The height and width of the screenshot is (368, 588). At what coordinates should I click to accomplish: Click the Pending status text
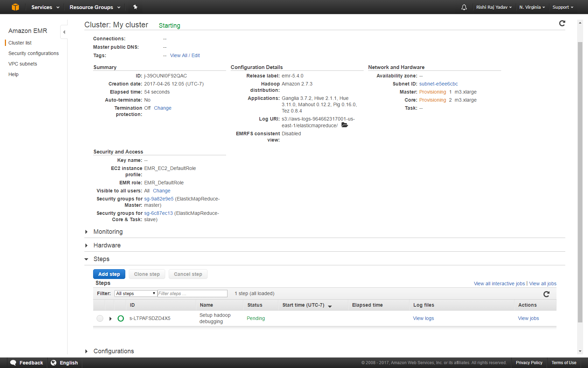click(256, 318)
